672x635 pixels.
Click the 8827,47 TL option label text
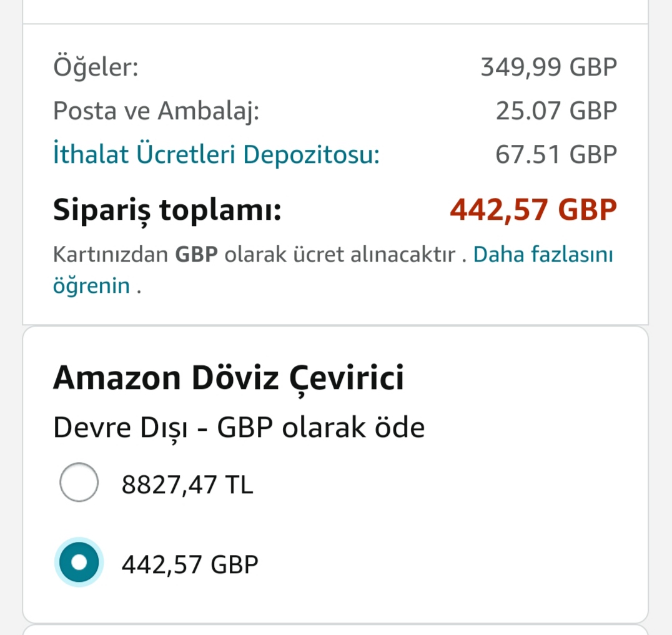(187, 485)
